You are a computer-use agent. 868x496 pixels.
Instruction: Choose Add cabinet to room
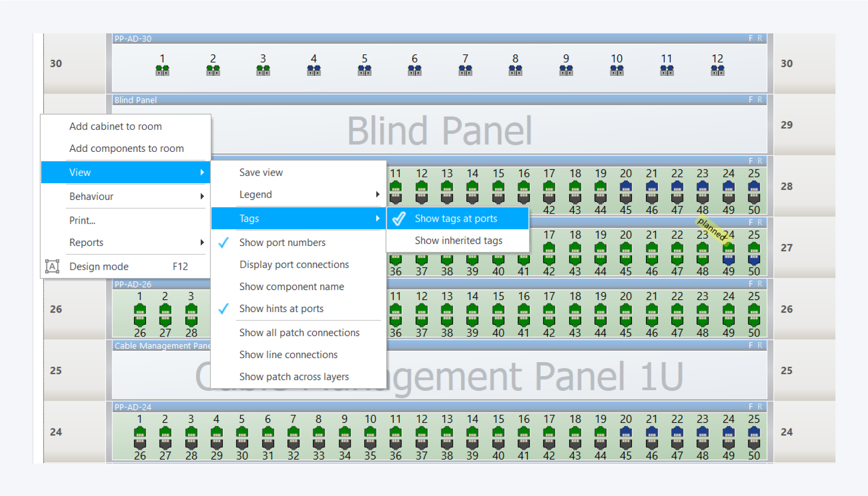pos(115,126)
